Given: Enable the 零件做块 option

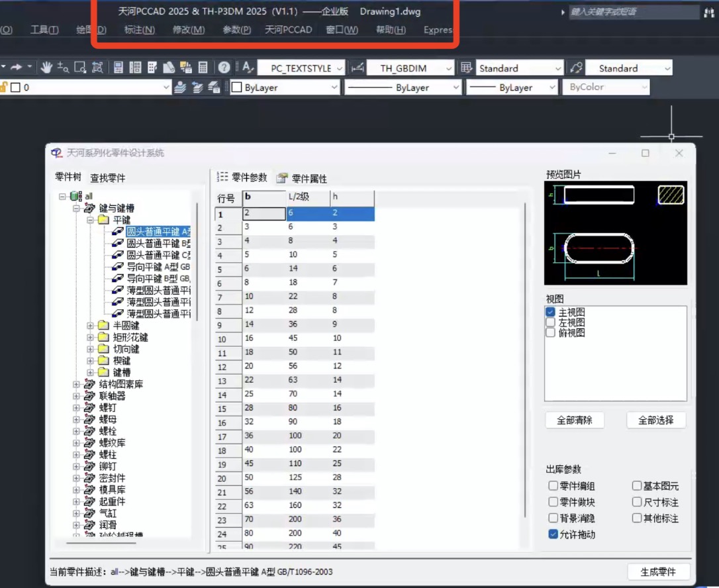Looking at the screenshot, I should (553, 501).
